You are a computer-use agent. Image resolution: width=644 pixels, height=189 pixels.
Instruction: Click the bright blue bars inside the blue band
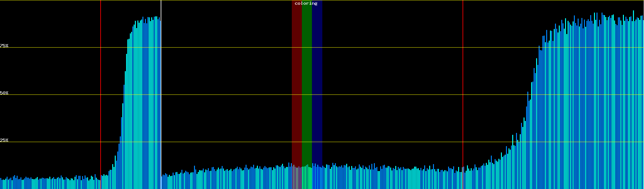pos(317,178)
